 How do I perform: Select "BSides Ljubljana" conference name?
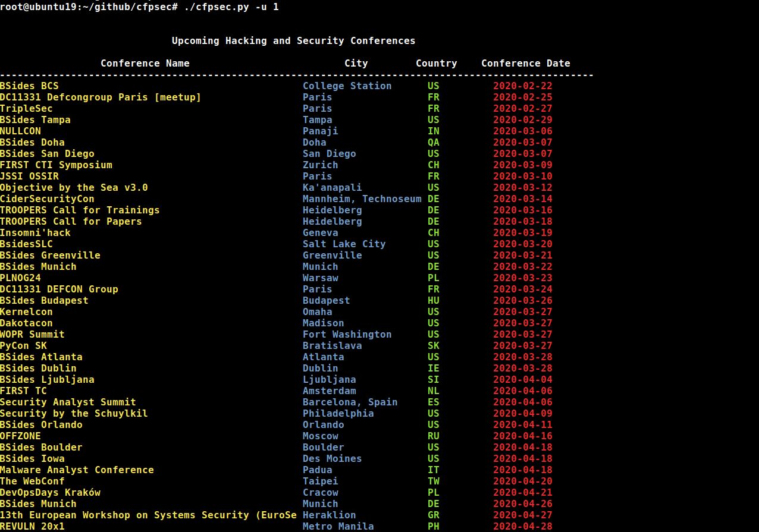click(47, 379)
